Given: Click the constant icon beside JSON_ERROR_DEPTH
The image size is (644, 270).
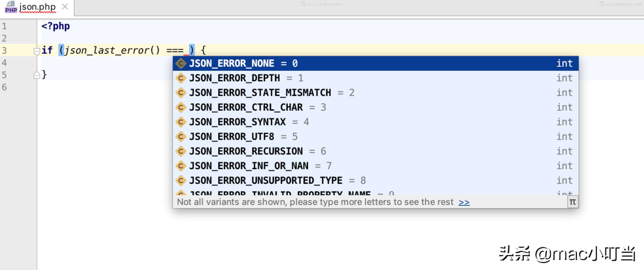Looking at the screenshot, I should tap(181, 78).
